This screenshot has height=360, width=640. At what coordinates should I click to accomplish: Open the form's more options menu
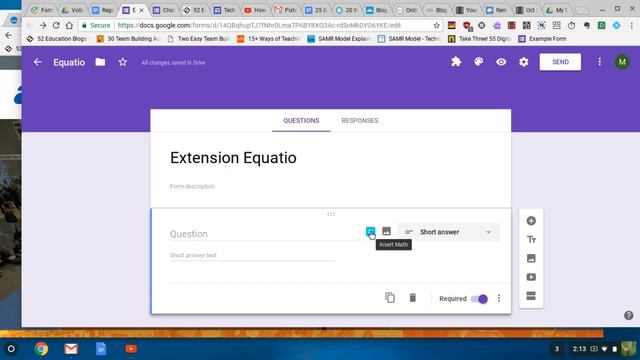tap(599, 62)
